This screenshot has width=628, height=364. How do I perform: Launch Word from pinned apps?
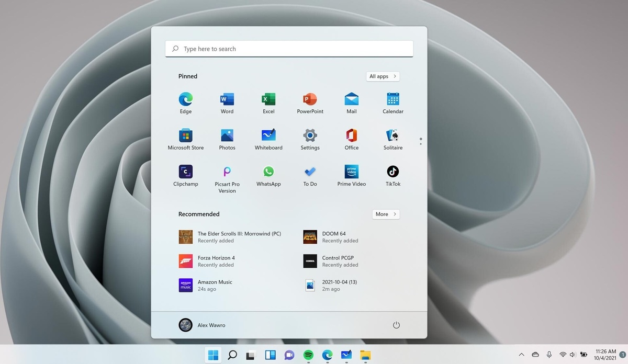click(227, 103)
